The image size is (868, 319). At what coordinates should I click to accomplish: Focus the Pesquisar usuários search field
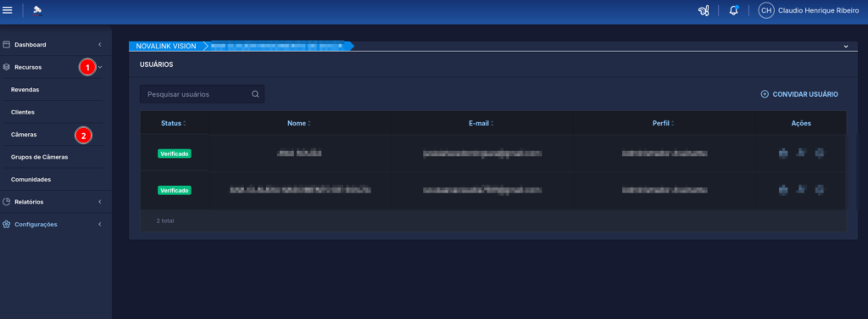pyautogui.click(x=202, y=94)
